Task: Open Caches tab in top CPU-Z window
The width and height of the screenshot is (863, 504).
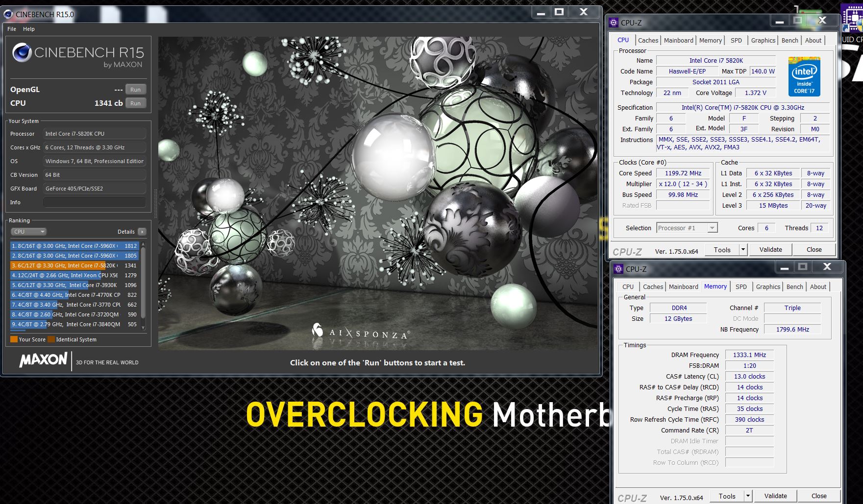Action: tap(648, 41)
